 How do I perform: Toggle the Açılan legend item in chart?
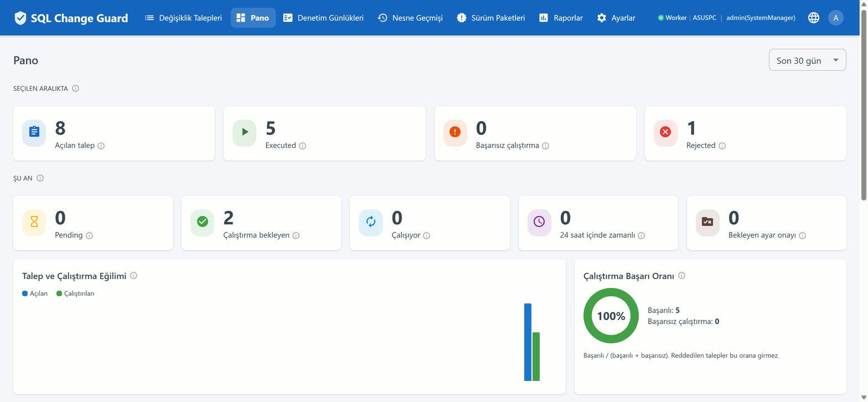coord(35,293)
